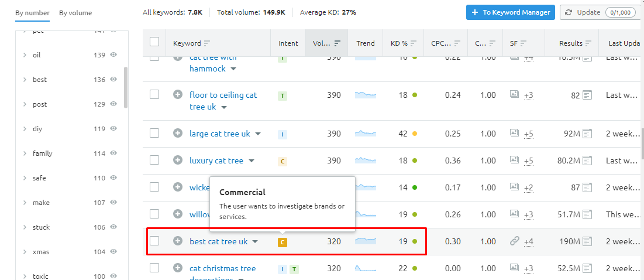Open SERP results icon next to 80.2M
This screenshot has width=644, height=280.
[587, 161]
